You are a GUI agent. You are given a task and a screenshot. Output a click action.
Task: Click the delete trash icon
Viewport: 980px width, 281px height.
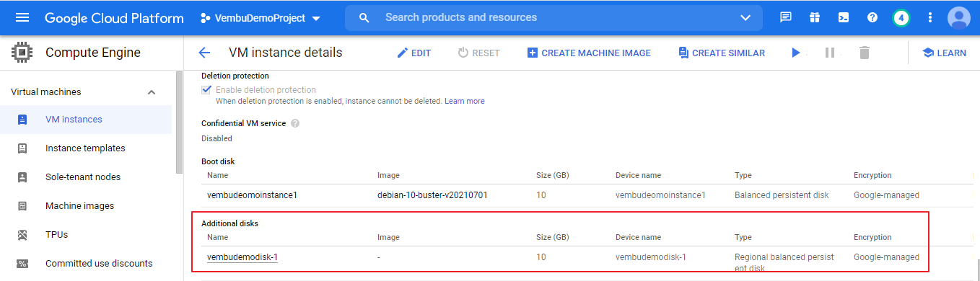click(865, 53)
